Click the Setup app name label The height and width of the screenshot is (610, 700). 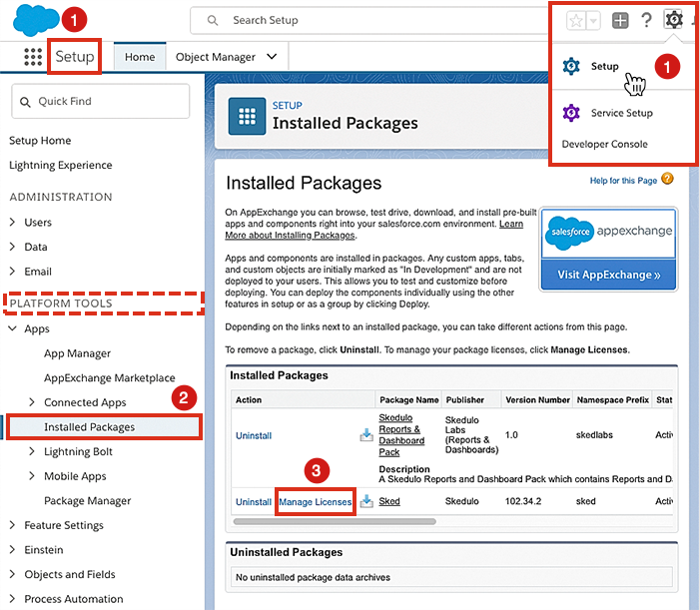(75, 57)
